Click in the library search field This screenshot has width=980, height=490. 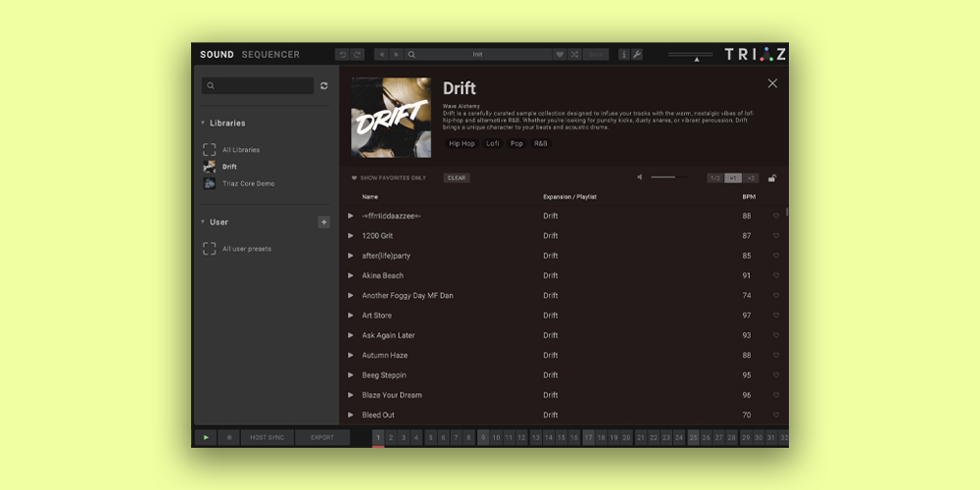pyautogui.click(x=258, y=85)
